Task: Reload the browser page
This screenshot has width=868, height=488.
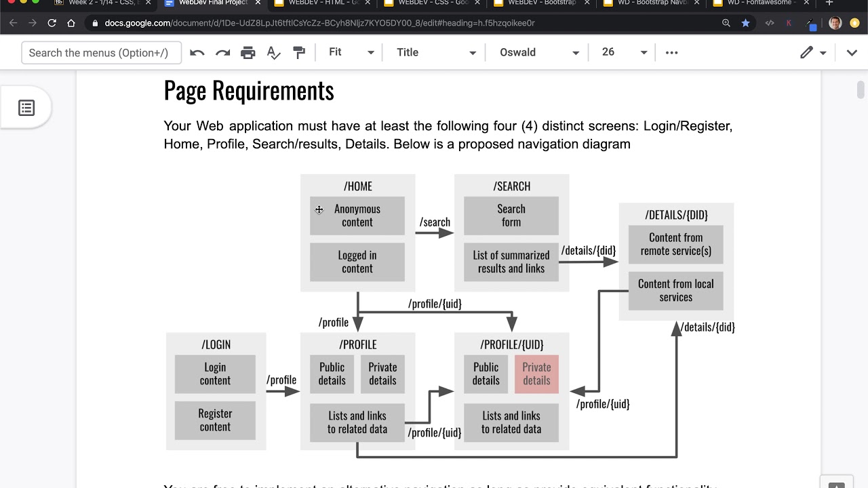Action: [x=52, y=23]
